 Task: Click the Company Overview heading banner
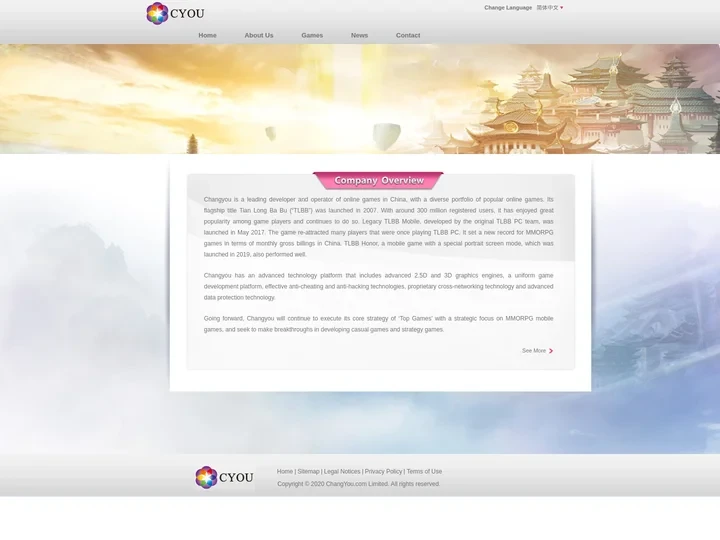(x=378, y=180)
